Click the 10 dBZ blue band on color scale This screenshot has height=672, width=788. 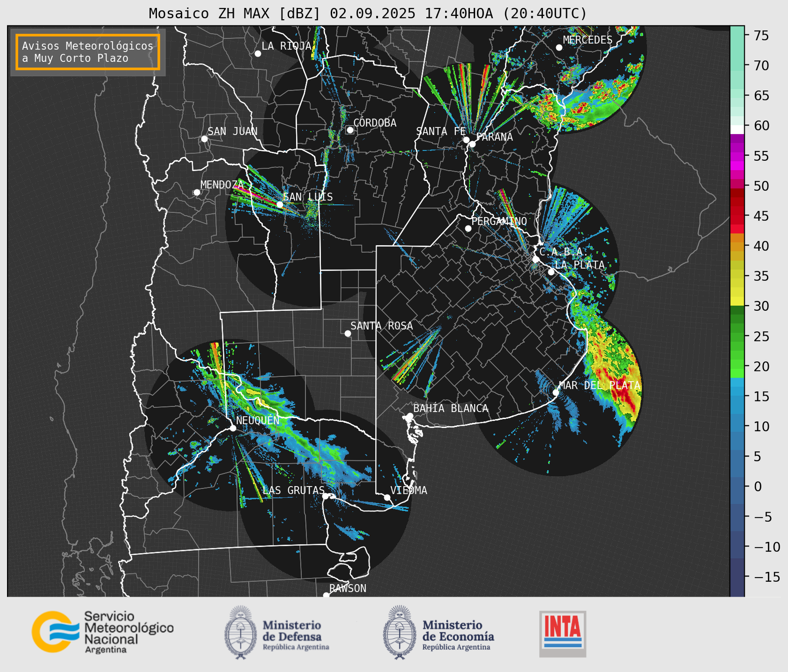click(x=737, y=426)
